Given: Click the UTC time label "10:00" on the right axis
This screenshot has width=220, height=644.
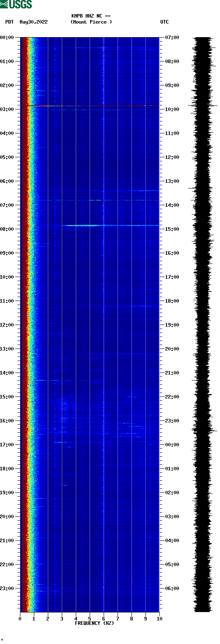Looking at the screenshot, I should pos(172,109).
